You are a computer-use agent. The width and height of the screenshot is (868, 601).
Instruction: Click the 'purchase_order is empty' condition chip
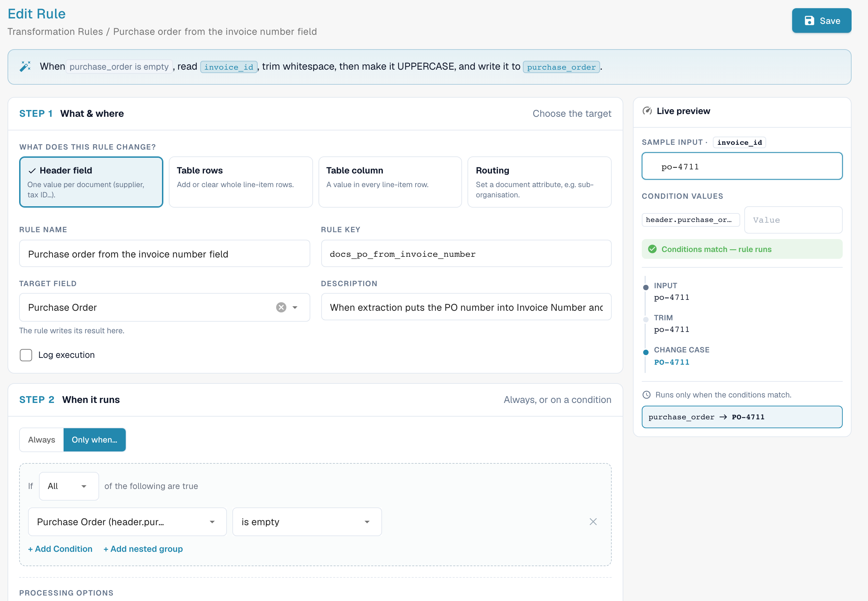pyautogui.click(x=119, y=67)
